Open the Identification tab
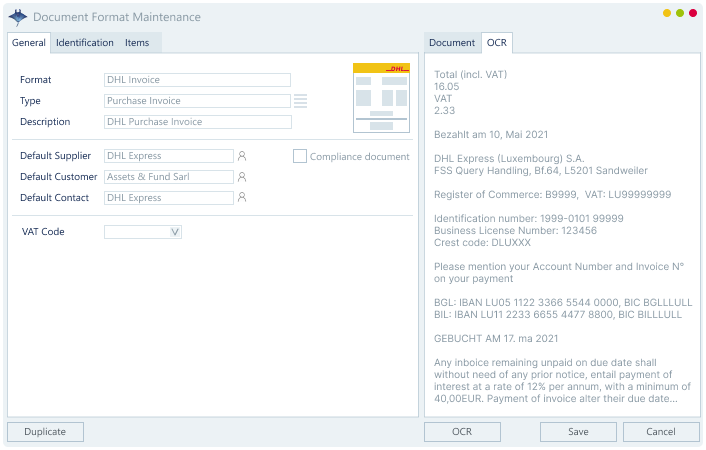The height and width of the screenshot is (450, 706). coord(85,43)
